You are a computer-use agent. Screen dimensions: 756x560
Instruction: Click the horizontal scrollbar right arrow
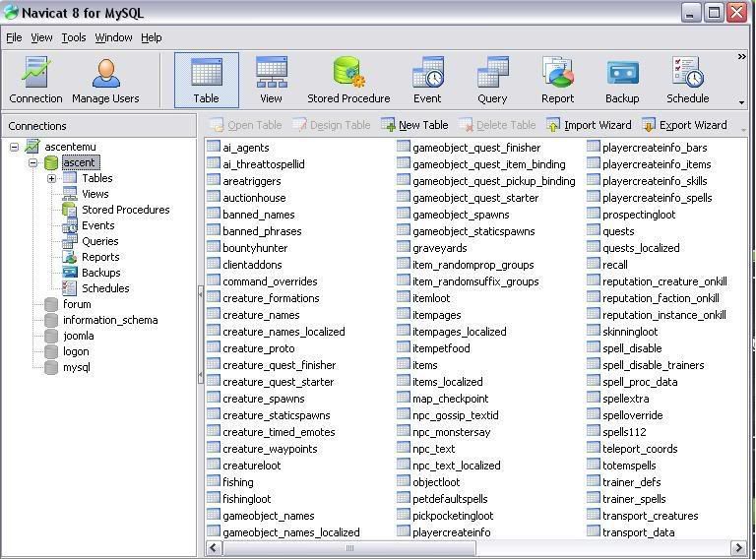pyautogui.click(x=738, y=548)
